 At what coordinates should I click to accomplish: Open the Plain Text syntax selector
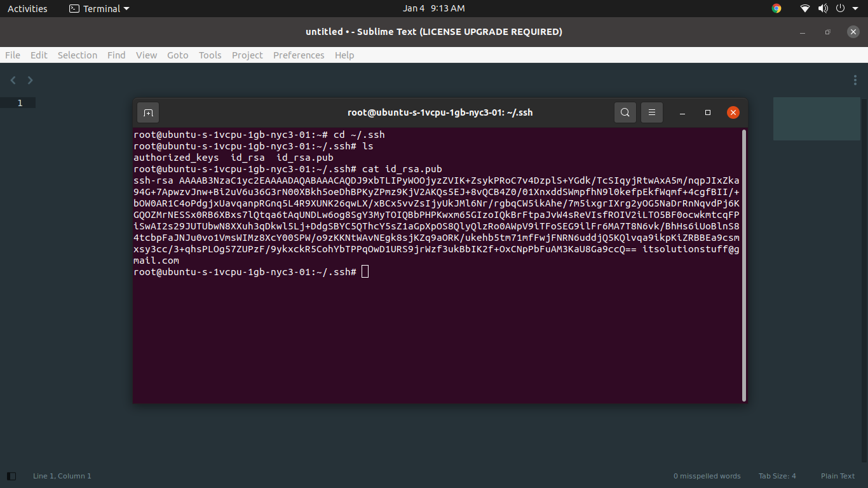[837, 475]
